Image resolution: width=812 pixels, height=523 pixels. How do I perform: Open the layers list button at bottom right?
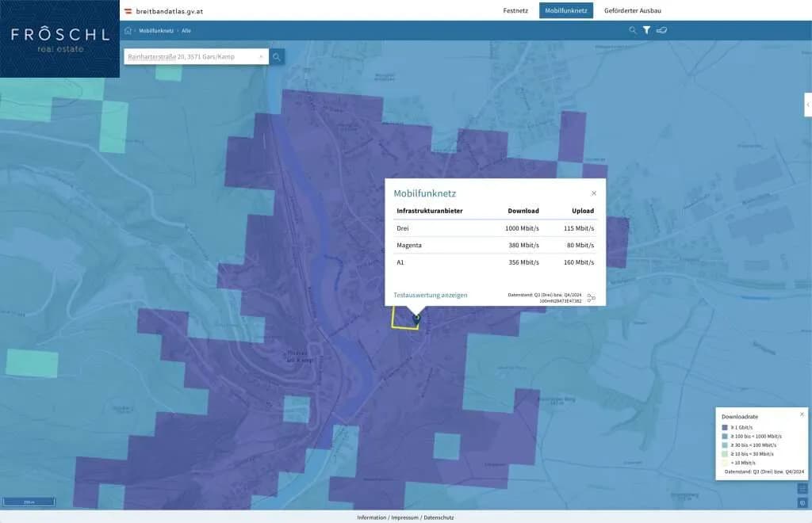(x=802, y=489)
